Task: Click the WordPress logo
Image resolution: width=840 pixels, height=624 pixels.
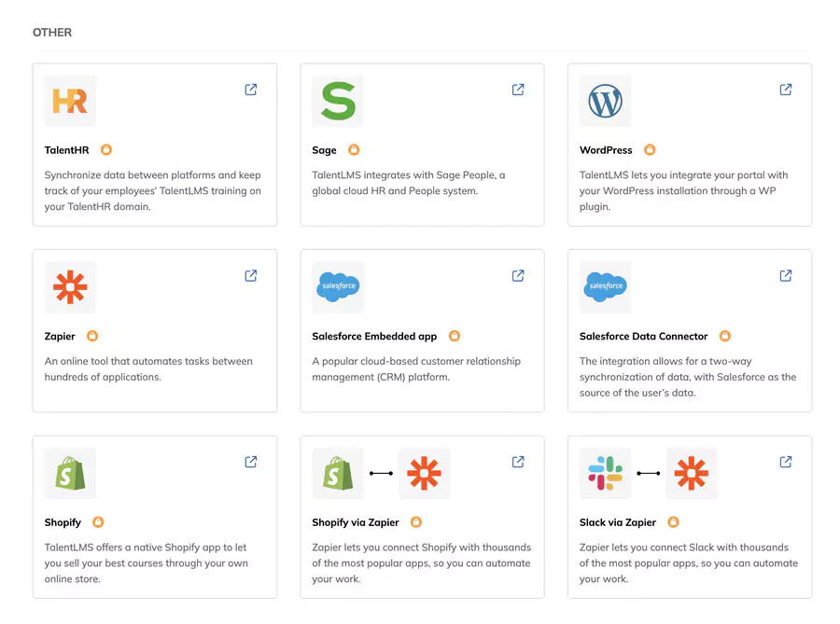Action: (x=605, y=100)
